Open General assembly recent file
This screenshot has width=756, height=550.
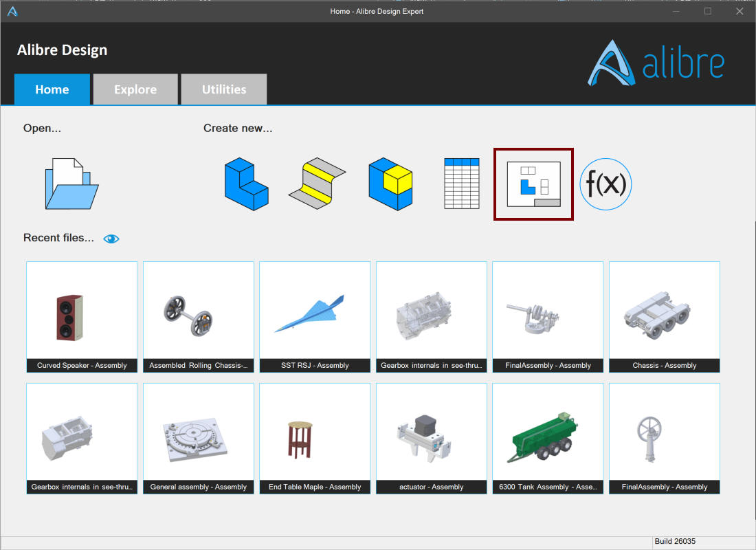pyautogui.click(x=199, y=438)
